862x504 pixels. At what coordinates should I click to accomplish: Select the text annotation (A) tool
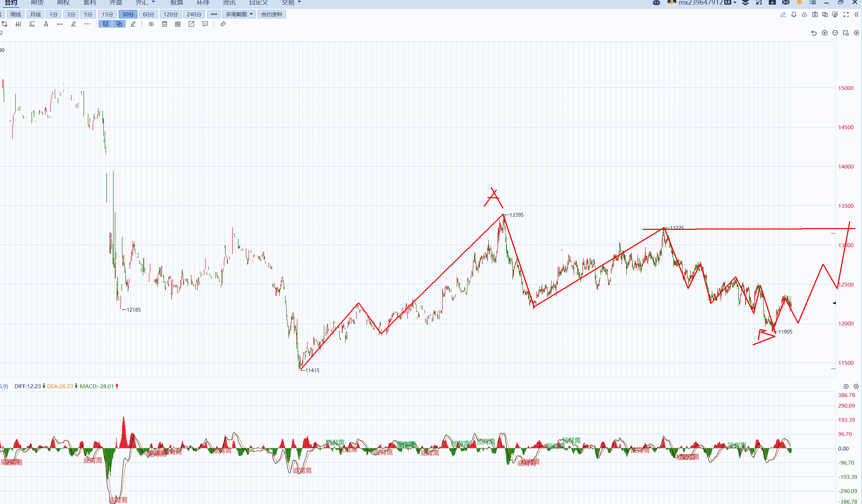46,24
